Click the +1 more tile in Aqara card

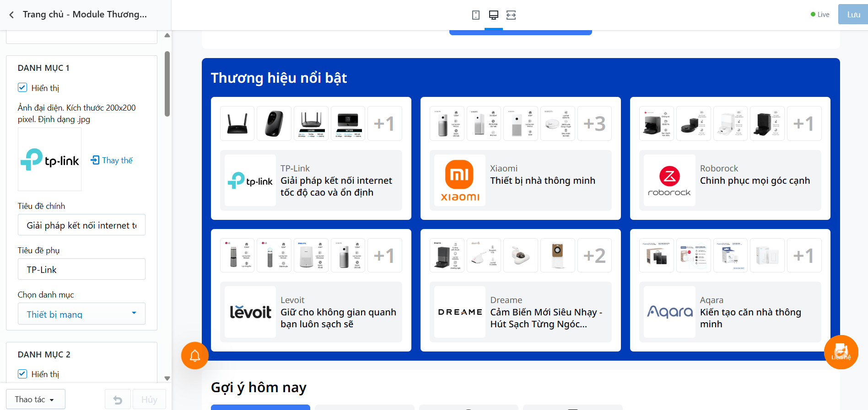[804, 256]
